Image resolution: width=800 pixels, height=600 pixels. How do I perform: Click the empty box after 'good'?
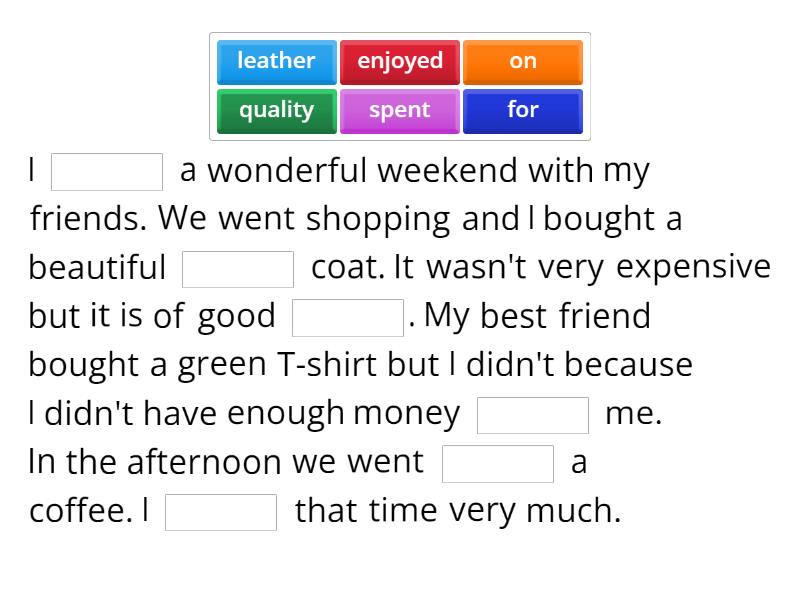point(348,318)
